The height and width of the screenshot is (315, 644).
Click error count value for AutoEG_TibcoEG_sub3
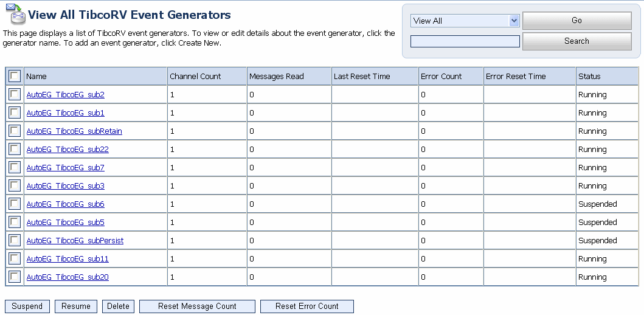click(423, 186)
